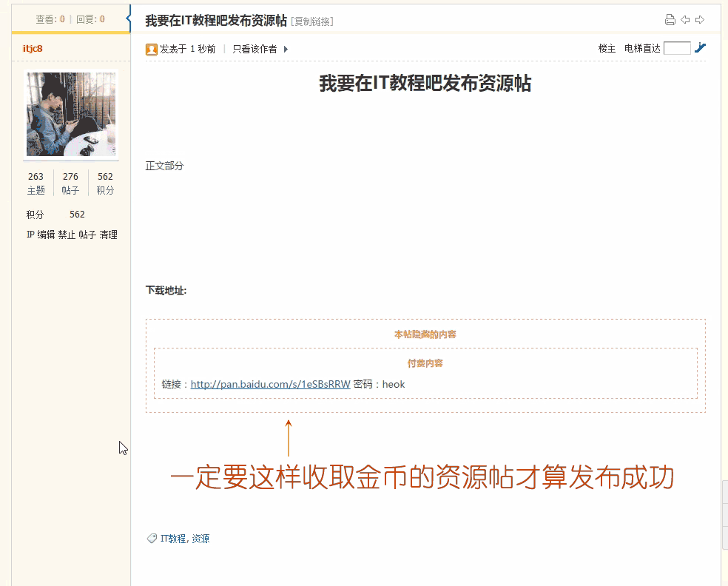Click the print icon in thread header
The height and width of the screenshot is (586, 728).
coord(670,20)
